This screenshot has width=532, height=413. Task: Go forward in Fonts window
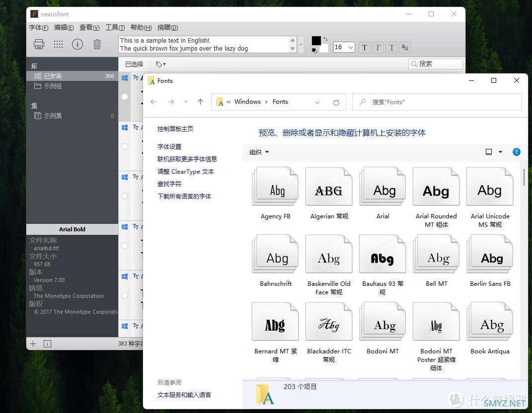[171, 102]
